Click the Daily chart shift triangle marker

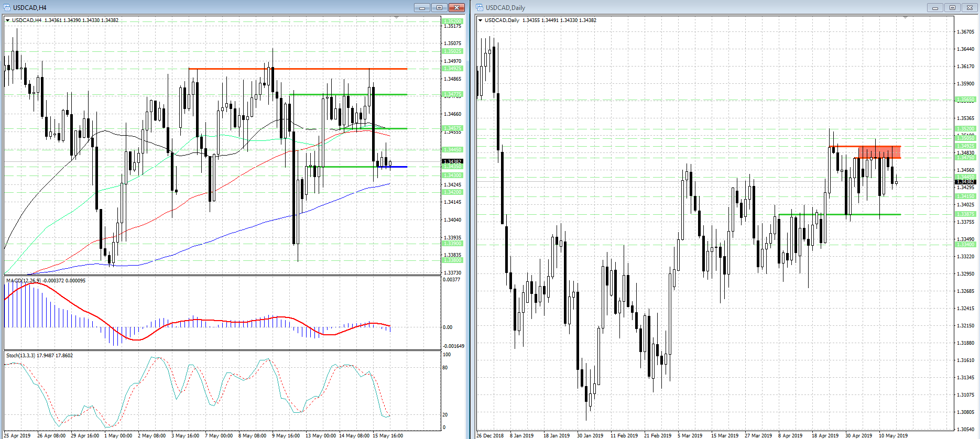click(905, 18)
